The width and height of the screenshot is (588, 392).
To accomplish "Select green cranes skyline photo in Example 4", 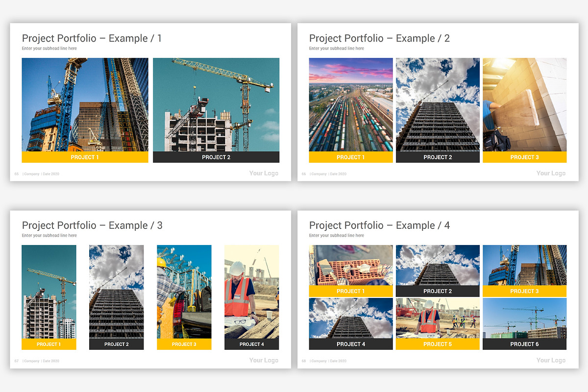I will click(524, 318).
